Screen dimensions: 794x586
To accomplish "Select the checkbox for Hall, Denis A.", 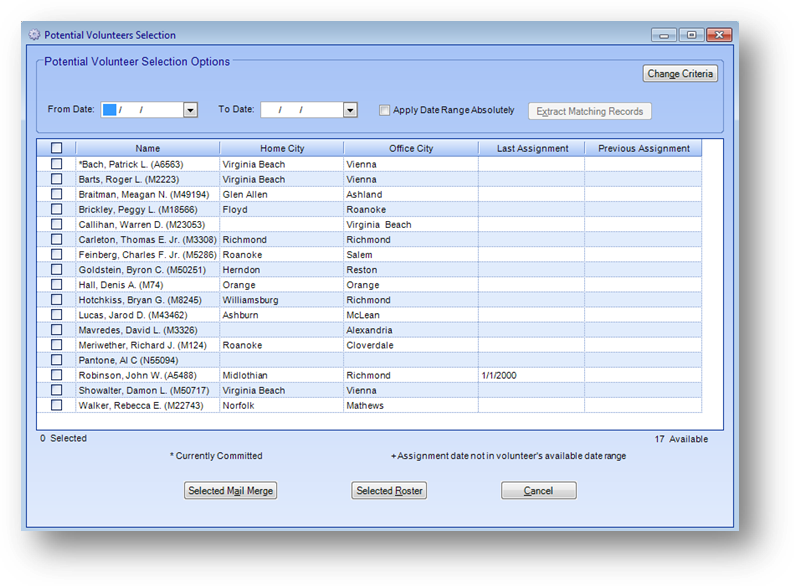I will [56, 285].
